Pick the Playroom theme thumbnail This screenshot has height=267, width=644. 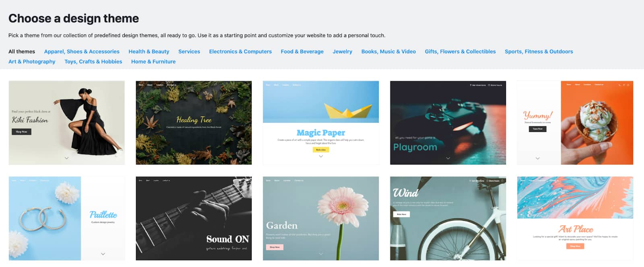click(448, 123)
